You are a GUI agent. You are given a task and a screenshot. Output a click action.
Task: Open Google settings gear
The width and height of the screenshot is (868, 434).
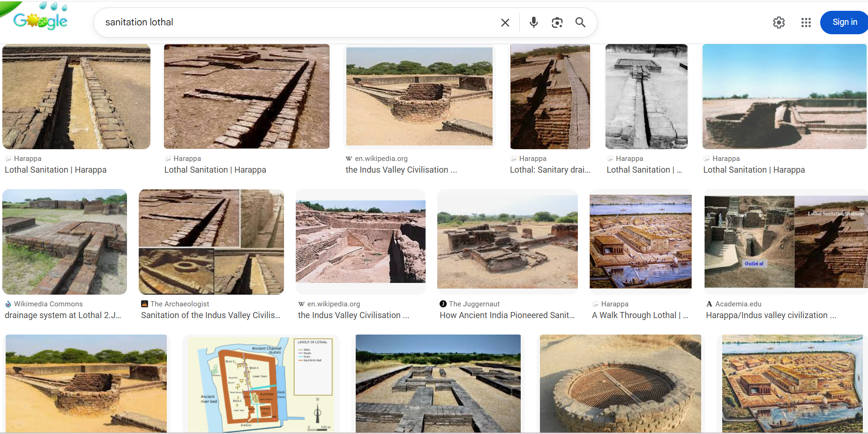tap(778, 23)
